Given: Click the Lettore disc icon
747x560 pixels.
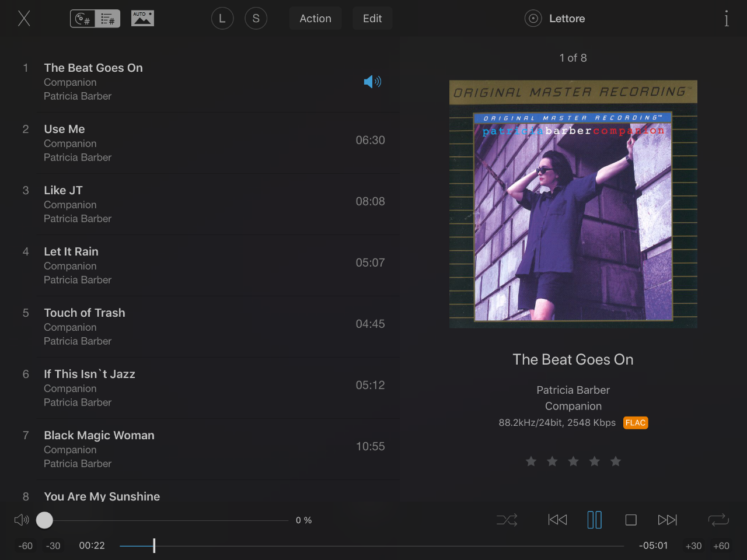Looking at the screenshot, I should click(533, 19).
